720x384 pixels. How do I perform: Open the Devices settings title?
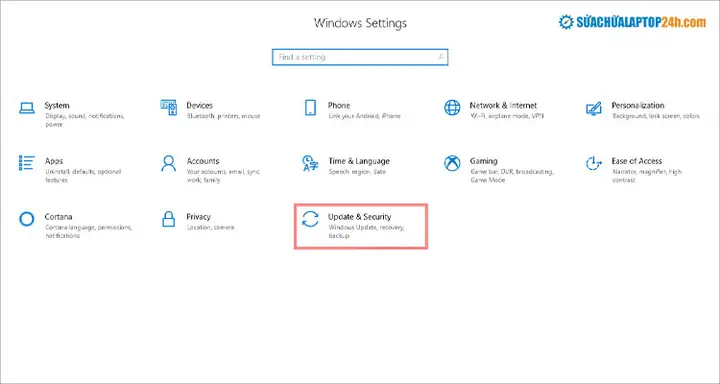tap(199, 105)
